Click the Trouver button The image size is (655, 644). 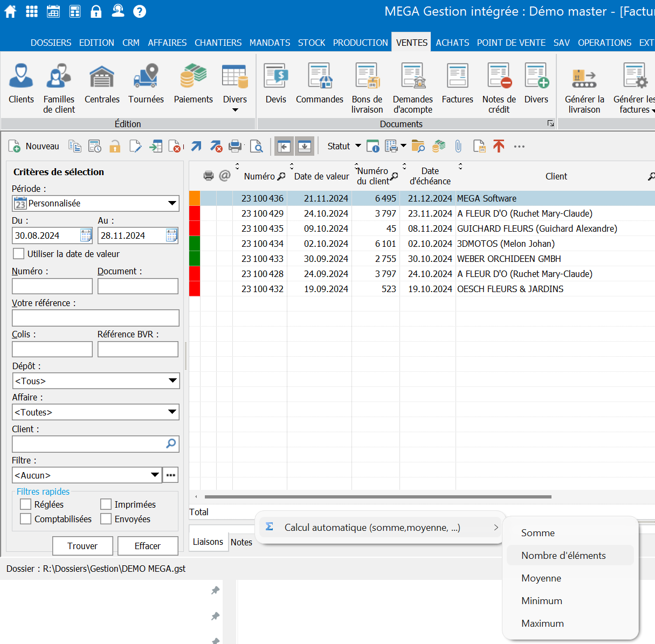coord(82,546)
